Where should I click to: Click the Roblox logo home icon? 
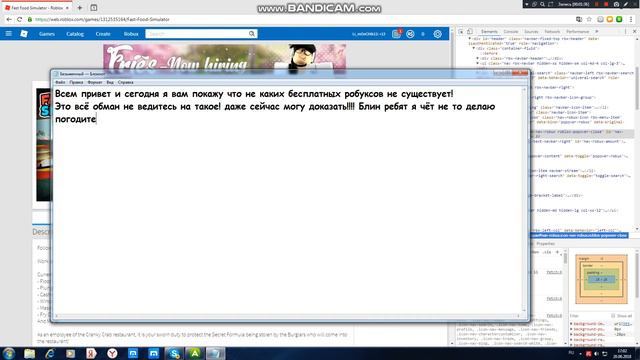coord(24,34)
